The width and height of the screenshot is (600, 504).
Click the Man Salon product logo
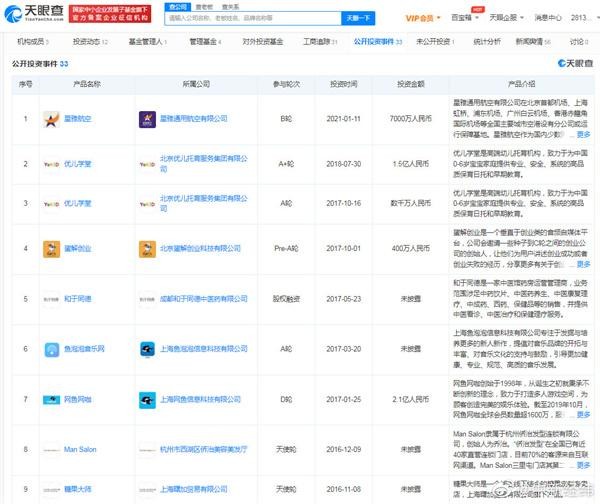click(52, 450)
